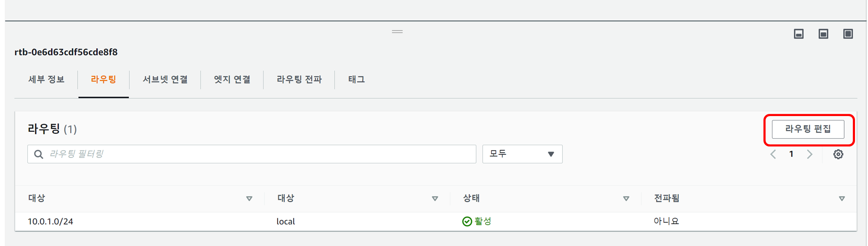868x246 pixels.
Task: Click the search magnifier icon
Action: (39, 154)
